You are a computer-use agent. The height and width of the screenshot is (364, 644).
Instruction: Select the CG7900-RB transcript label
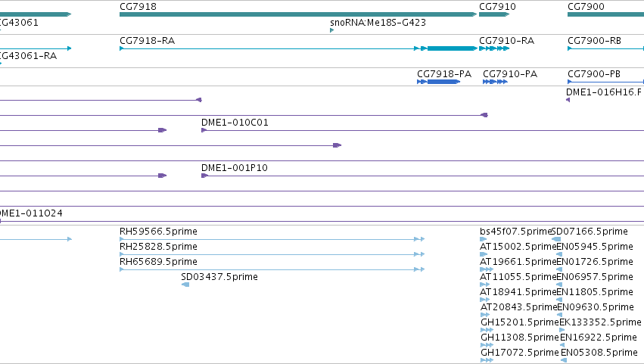(x=594, y=41)
